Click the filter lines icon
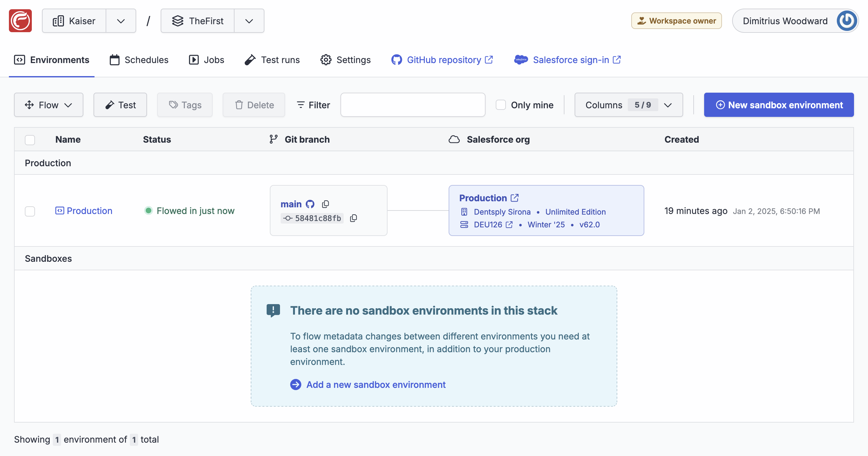 pyautogui.click(x=301, y=105)
